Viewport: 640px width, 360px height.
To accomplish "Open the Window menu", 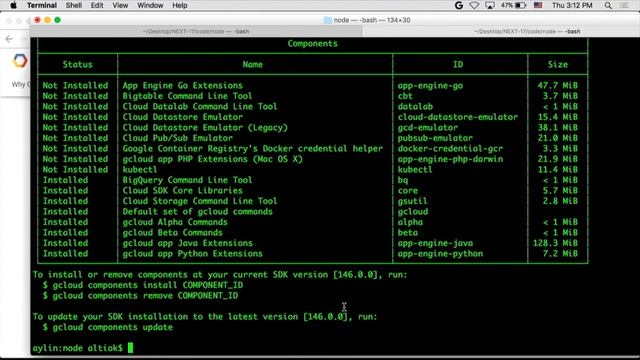I will [x=150, y=5].
